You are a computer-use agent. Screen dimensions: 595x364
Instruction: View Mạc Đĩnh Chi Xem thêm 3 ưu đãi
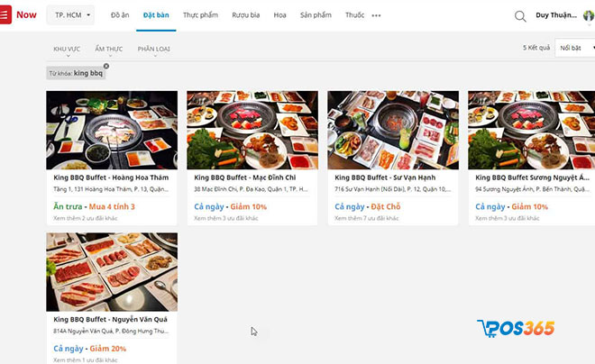pos(226,218)
